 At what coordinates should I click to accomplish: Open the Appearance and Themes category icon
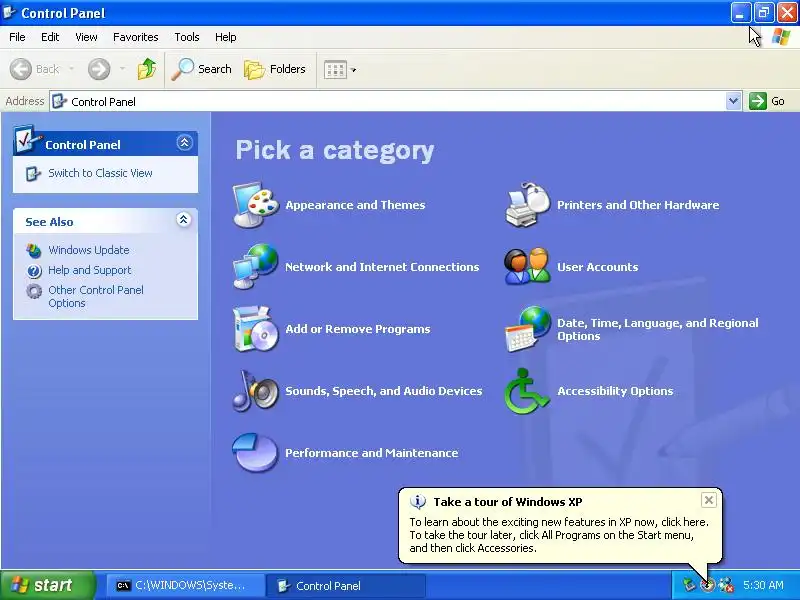(256, 205)
